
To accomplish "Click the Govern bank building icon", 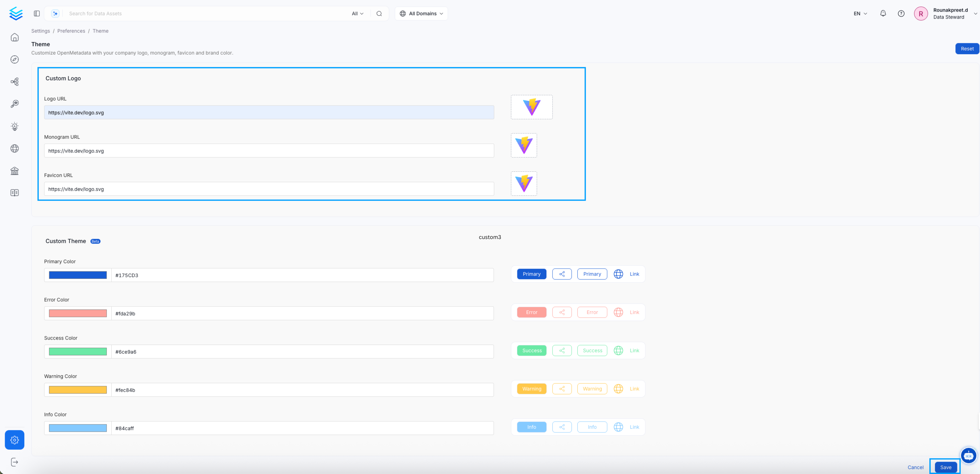I will pyautogui.click(x=14, y=171).
